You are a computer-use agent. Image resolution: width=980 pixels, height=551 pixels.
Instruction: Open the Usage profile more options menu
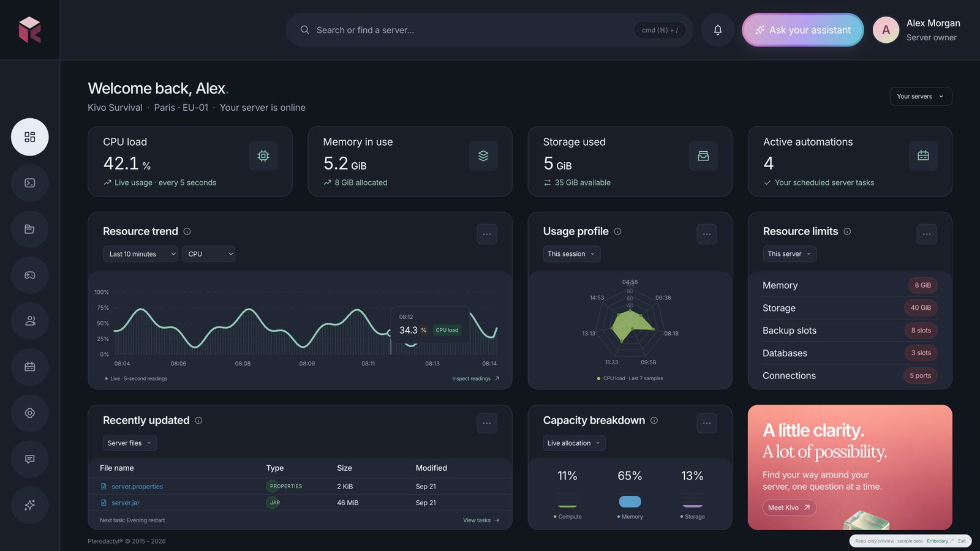(x=707, y=234)
